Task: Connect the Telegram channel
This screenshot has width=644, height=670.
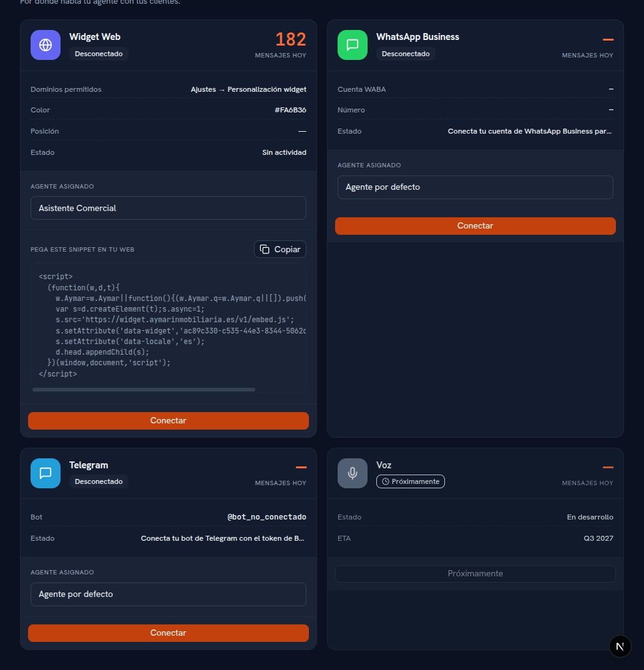Action: pos(168,633)
